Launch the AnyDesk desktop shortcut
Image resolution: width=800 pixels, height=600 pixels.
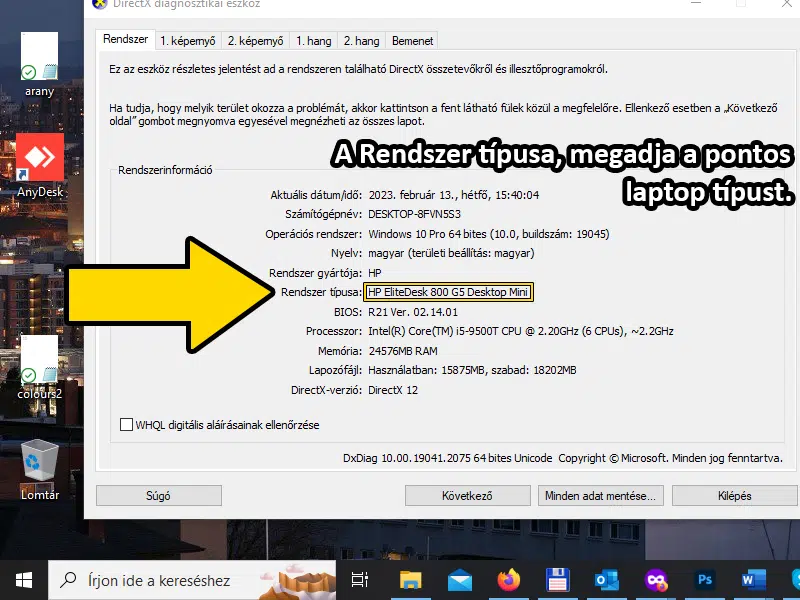pos(40,165)
